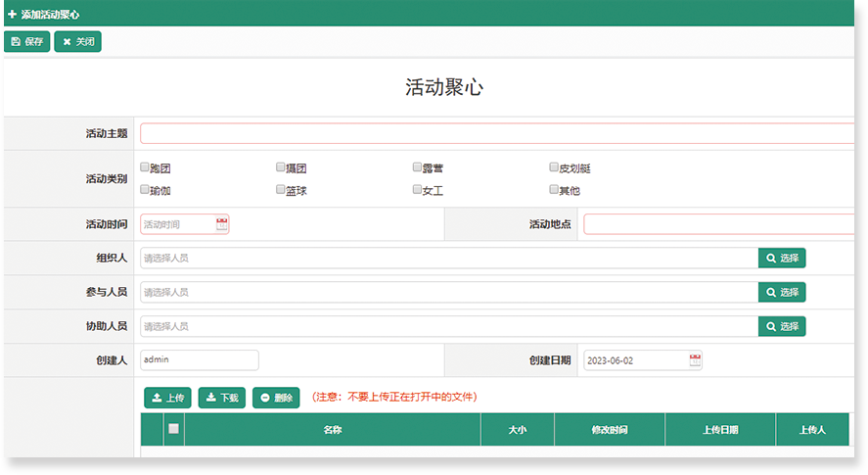Enable the 皮划艇 checkbox
The height and width of the screenshot is (475, 868).
tap(553, 167)
